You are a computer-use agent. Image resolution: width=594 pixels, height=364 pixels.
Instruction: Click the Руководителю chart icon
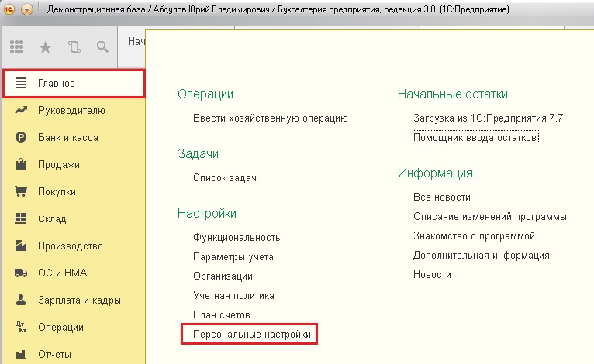tap(21, 110)
